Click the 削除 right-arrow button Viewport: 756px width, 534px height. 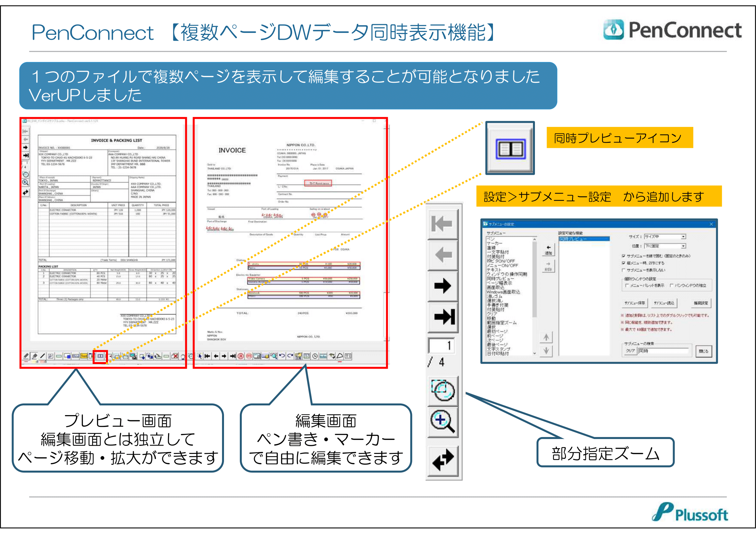pos(549,266)
